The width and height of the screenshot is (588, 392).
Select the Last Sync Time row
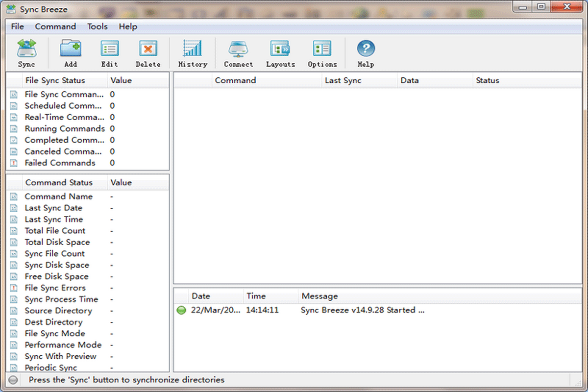coord(88,220)
